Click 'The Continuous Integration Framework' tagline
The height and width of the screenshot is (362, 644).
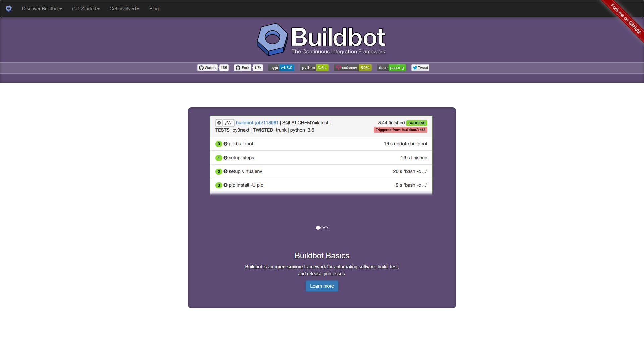338,52
